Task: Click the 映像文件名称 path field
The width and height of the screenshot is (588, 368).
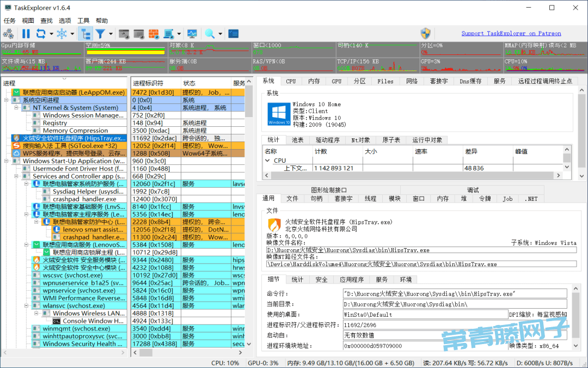Action: (421, 250)
